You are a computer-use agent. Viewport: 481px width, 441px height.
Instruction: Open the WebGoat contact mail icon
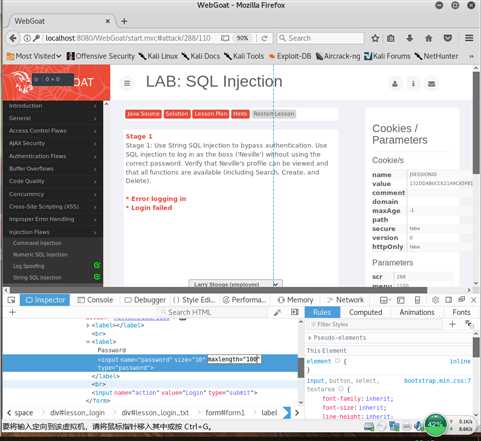click(431, 84)
